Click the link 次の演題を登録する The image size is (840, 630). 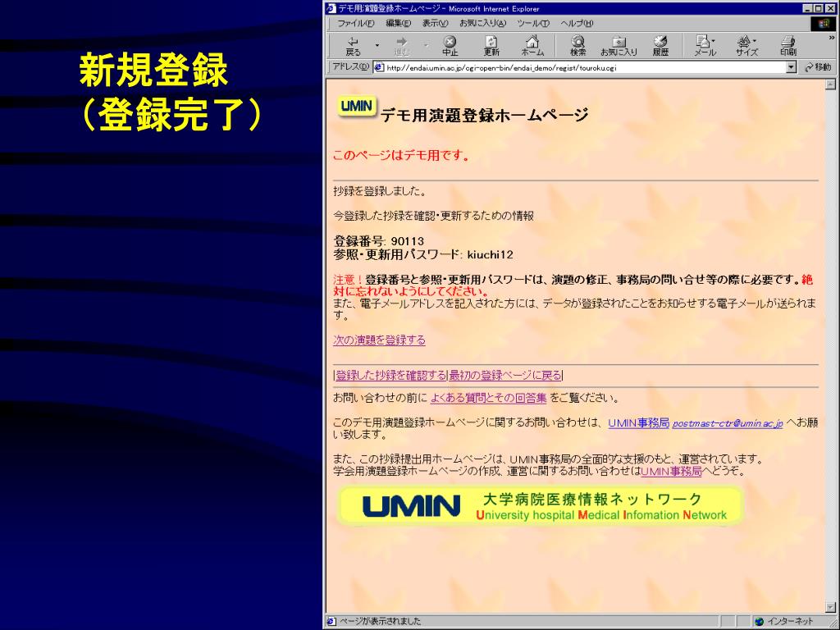pyautogui.click(x=379, y=340)
